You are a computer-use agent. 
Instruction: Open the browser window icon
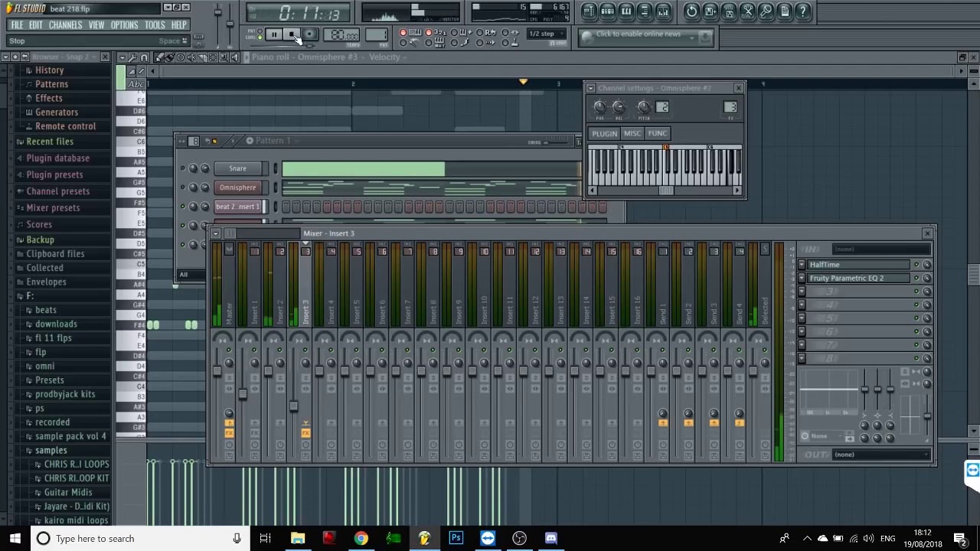(x=644, y=11)
